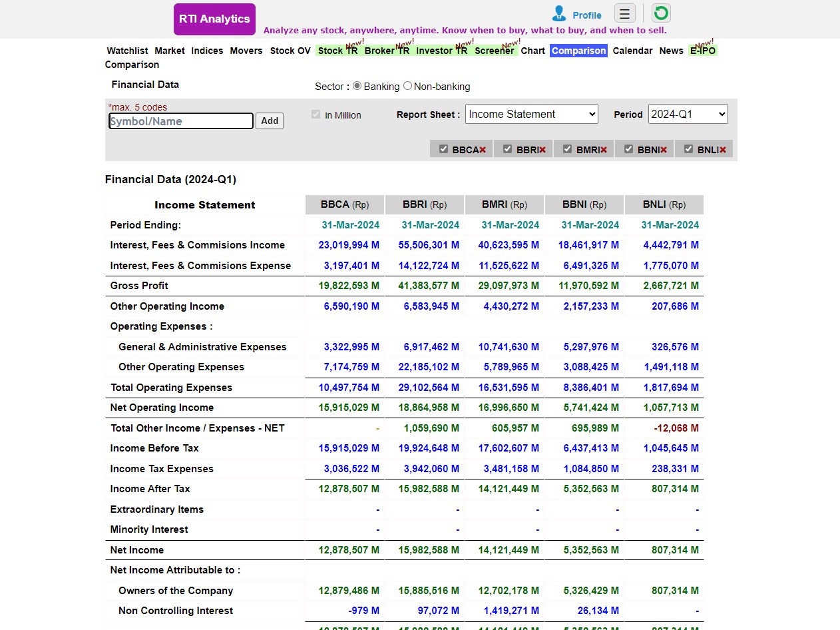This screenshot has width=840, height=630.
Task: Click the Gross Profit row label
Action: coord(139,286)
